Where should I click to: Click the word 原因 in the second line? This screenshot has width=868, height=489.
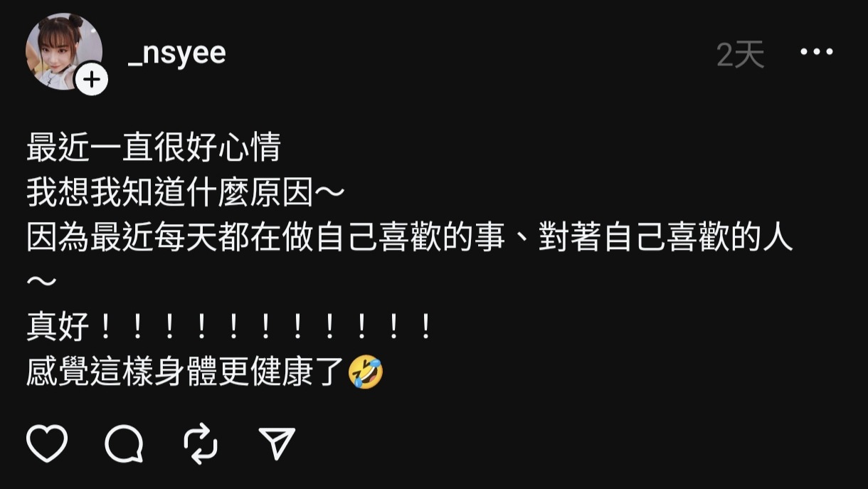point(282,193)
